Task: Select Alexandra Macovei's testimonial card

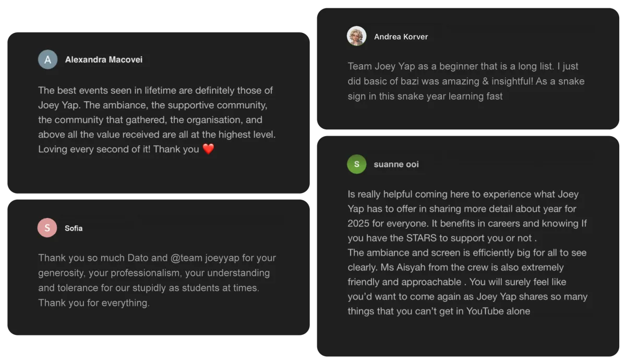Action: tap(159, 113)
